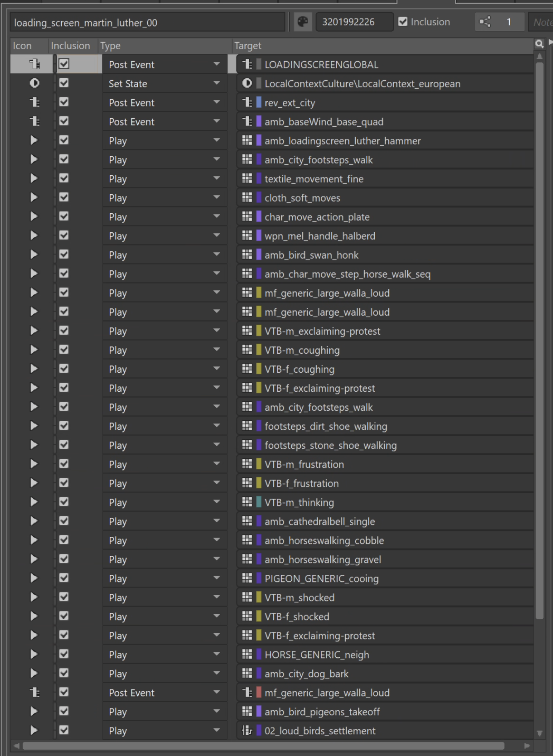
Task: Expand the Post Event dropdown on amb_baseWind_base_quad row
Action: click(x=216, y=121)
